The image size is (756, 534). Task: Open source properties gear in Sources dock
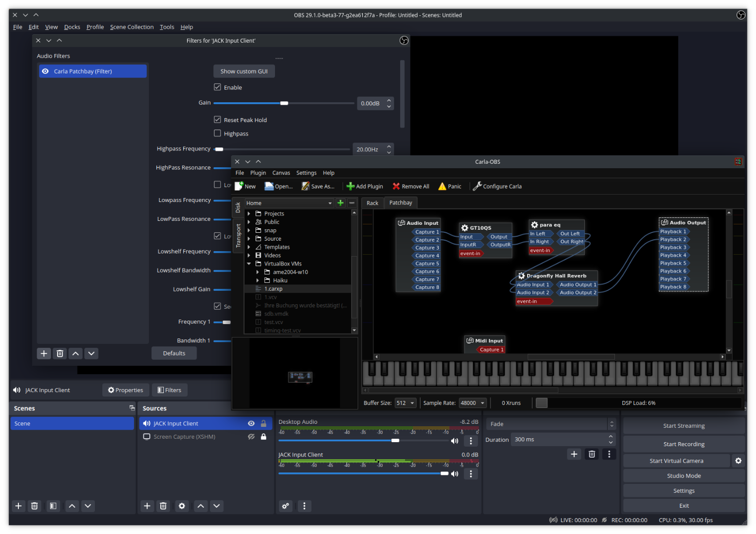click(182, 506)
